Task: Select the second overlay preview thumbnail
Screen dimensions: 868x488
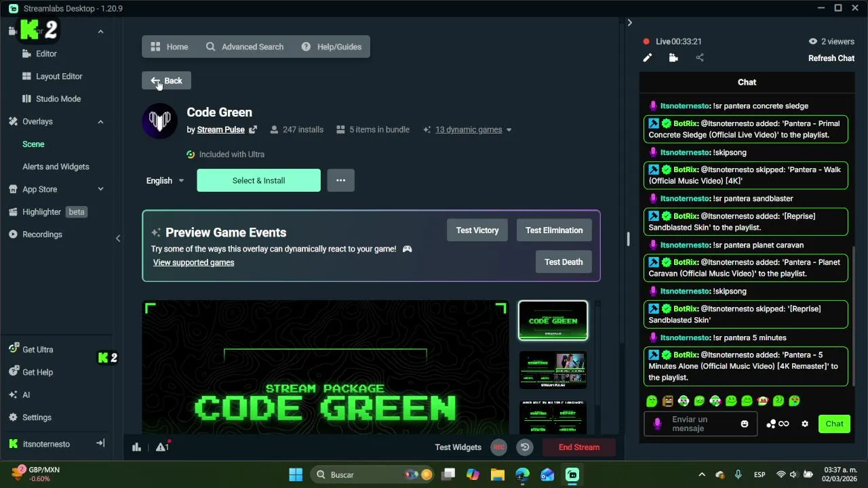Action: (553, 370)
